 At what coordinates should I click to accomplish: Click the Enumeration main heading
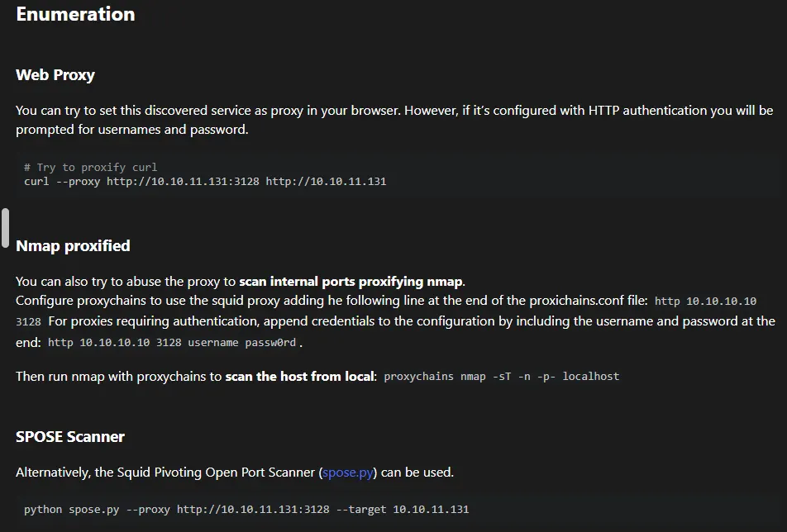(75, 14)
